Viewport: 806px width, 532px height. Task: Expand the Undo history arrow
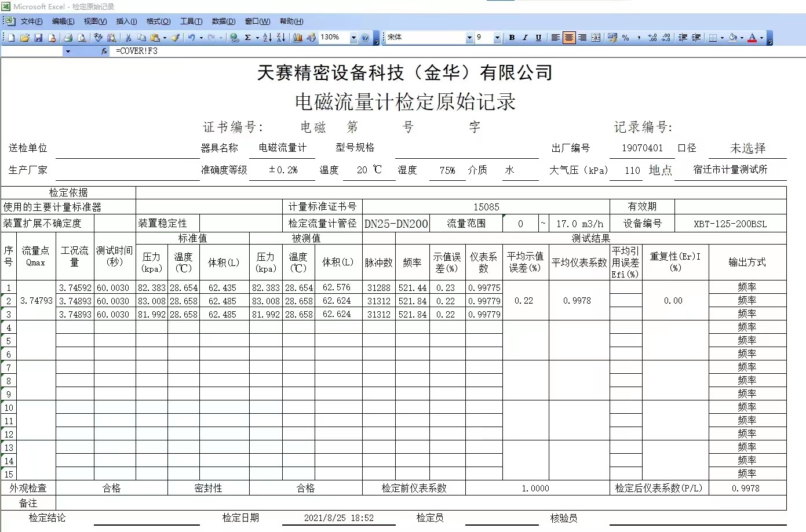201,38
